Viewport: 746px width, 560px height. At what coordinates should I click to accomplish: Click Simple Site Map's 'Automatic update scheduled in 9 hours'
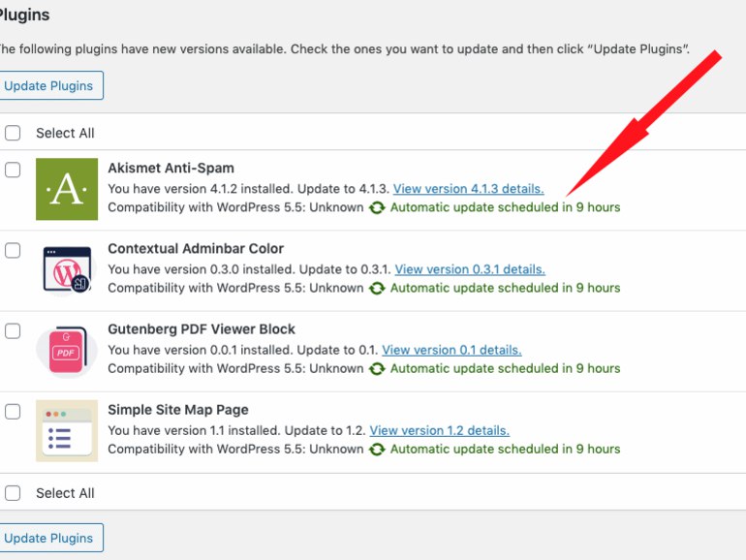[506, 450]
